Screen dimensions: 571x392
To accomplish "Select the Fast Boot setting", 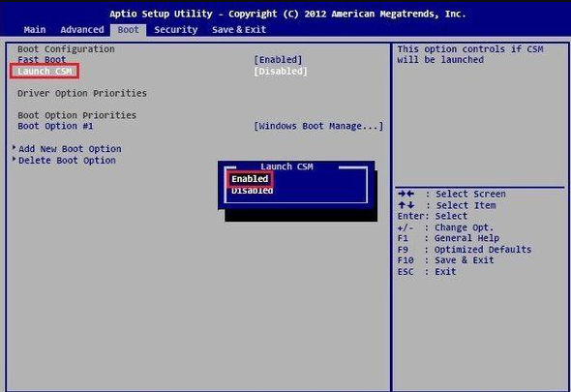I will pyautogui.click(x=42, y=60).
